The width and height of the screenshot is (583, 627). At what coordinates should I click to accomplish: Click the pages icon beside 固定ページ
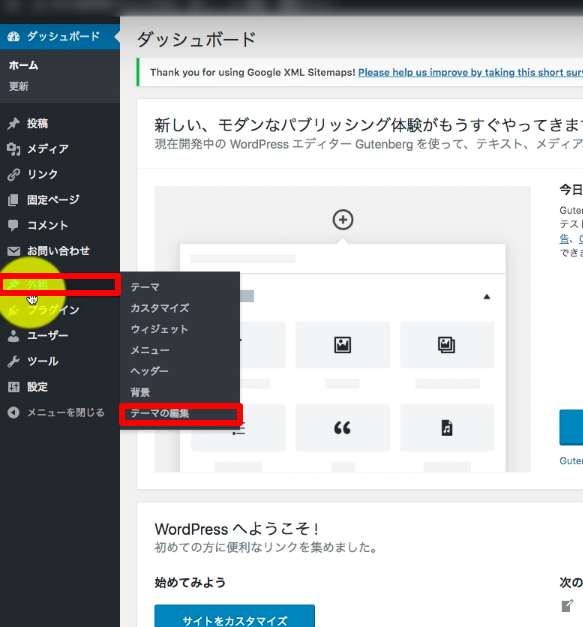pyautogui.click(x=13, y=200)
